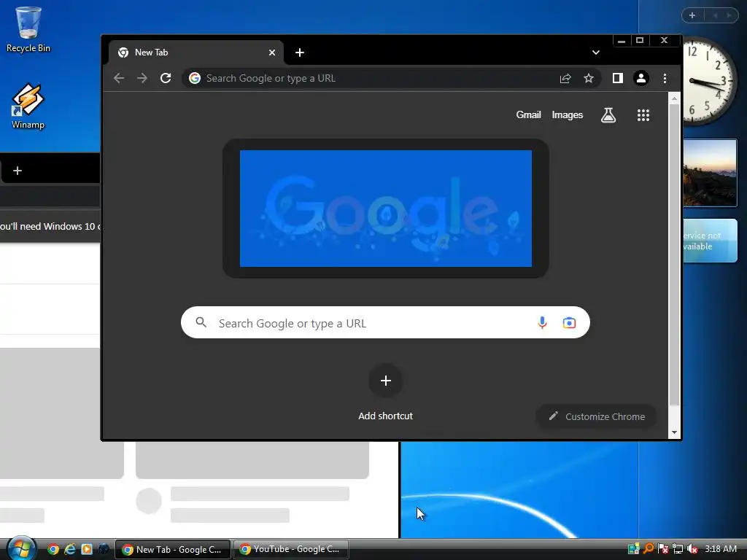747x560 pixels.
Task: Click the orange magnifier tray icon
Action: (x=649, y=548)
